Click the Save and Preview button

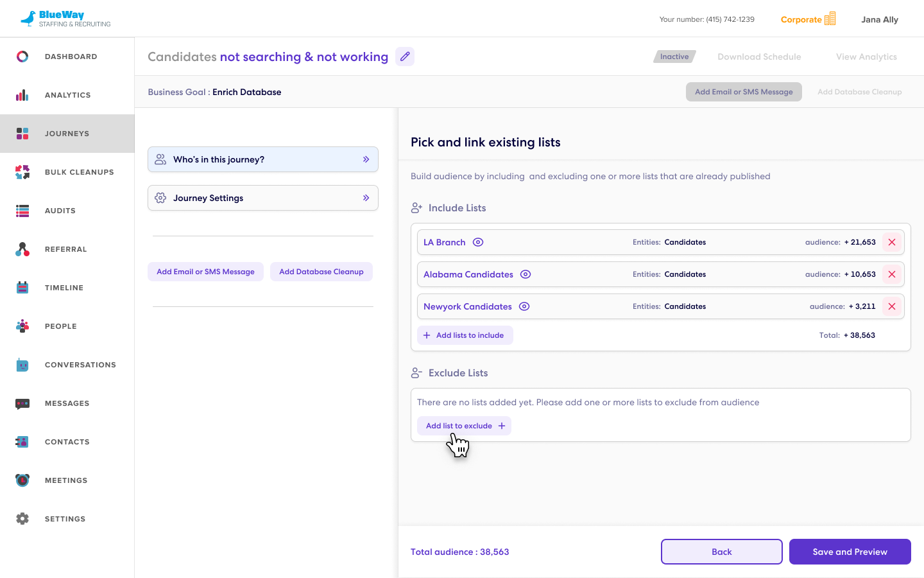coord(850,552)
